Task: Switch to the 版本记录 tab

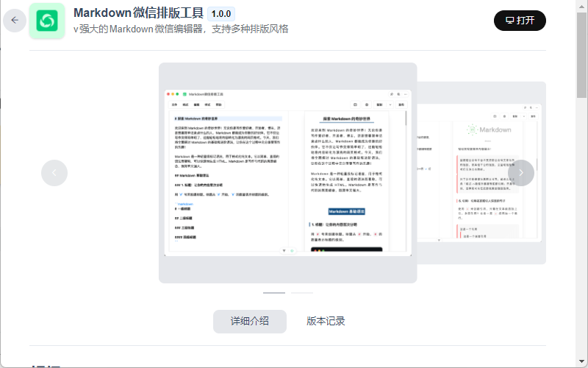Action: [x=326, y=321]
